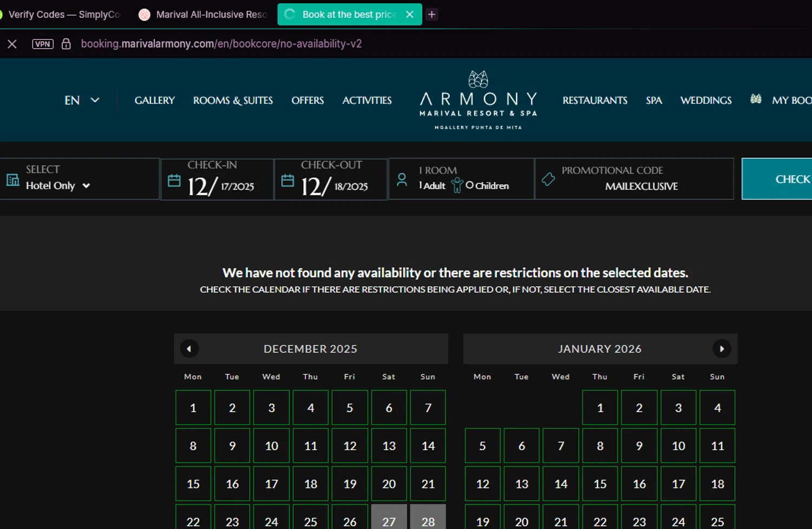Open the Activities menu item
The height and width of the screenshot is (529, 812).
pyautogui.click(x=367, y=100)
